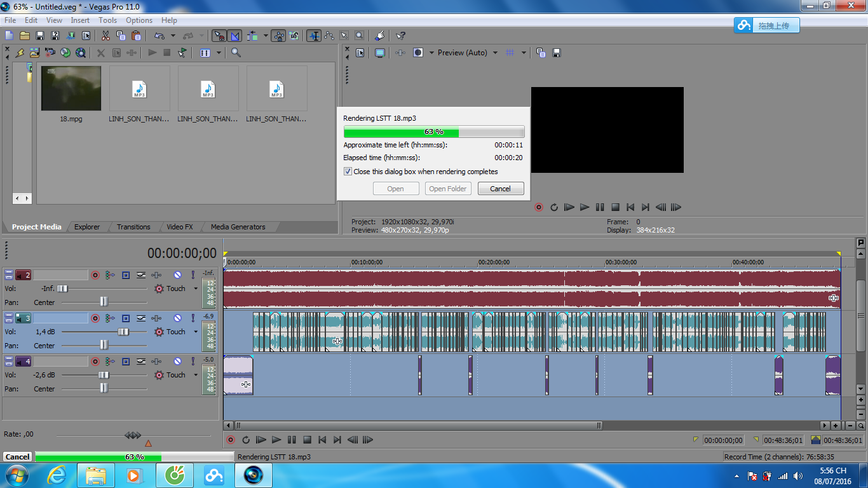Select the 18.mpg video thumbnail

click(71, 88)
